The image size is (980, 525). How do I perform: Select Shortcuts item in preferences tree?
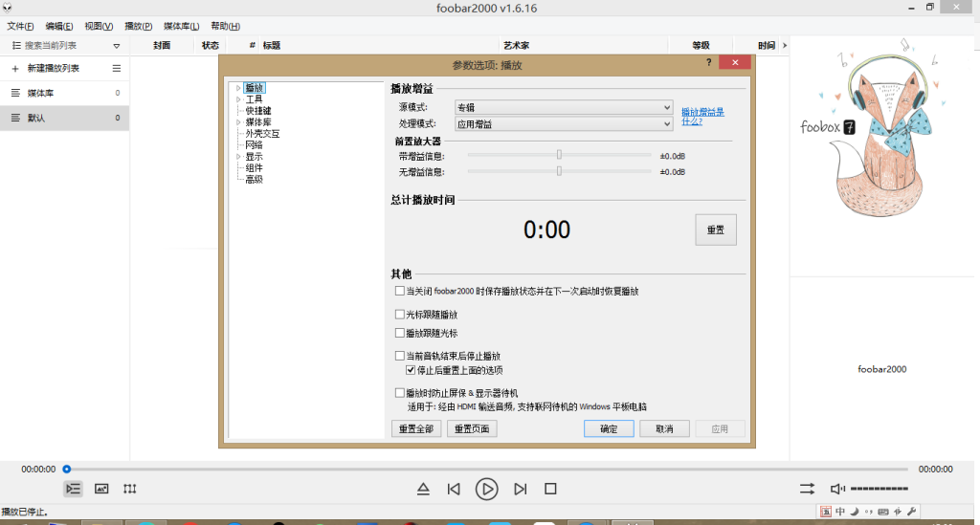(x=258, y=111)
